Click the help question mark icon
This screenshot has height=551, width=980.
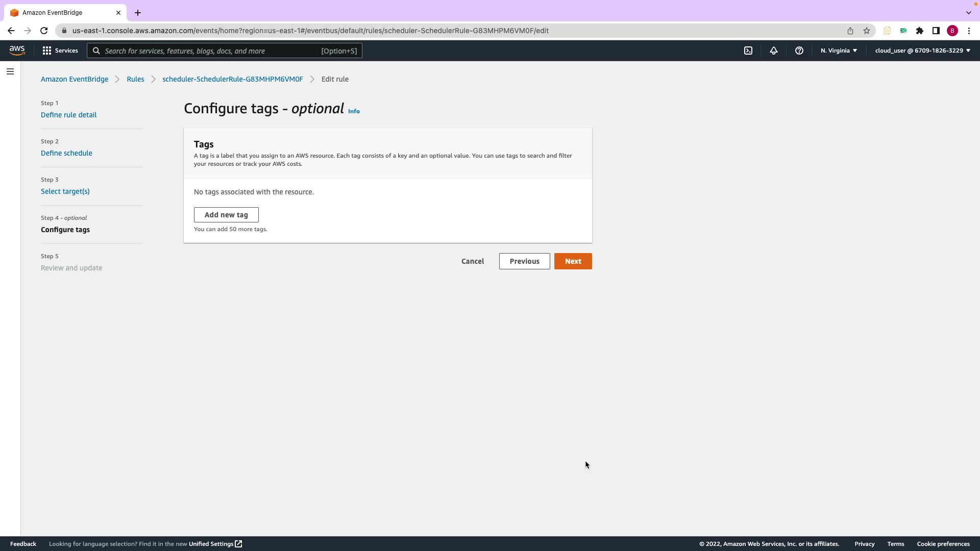(799, 51)
